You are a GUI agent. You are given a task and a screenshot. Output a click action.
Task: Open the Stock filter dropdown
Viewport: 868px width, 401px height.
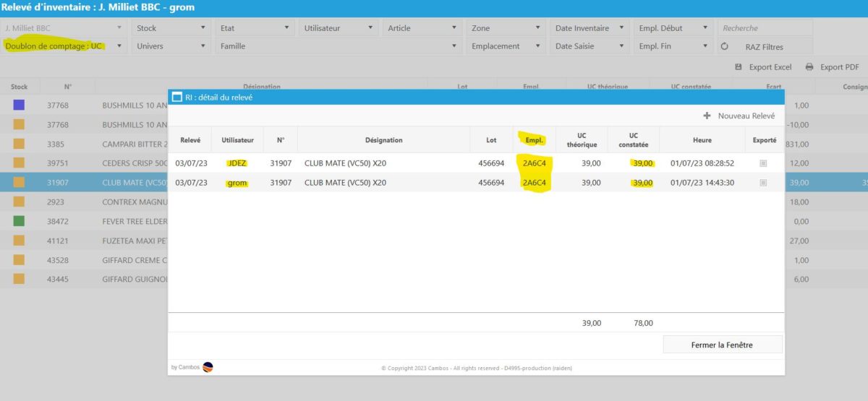pos(171,28)
